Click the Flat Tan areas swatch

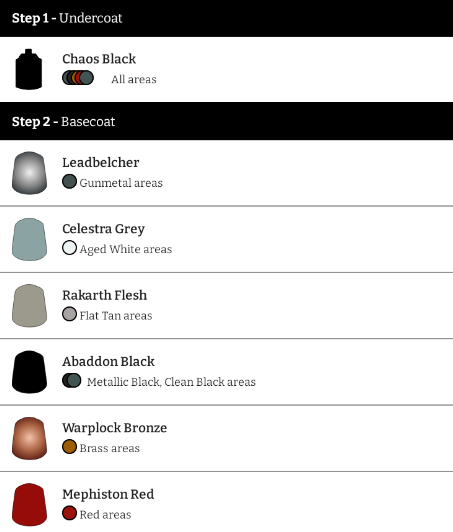69,314
